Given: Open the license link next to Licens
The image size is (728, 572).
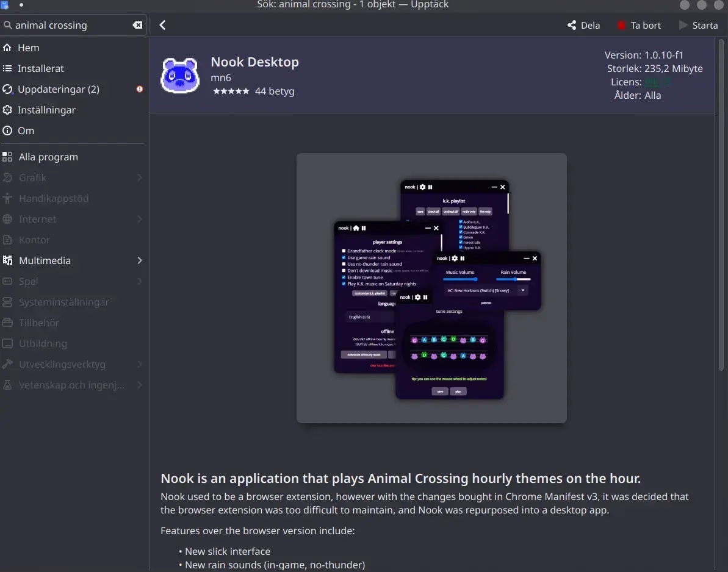Looking at the screenshot, I should pos(657,82).
